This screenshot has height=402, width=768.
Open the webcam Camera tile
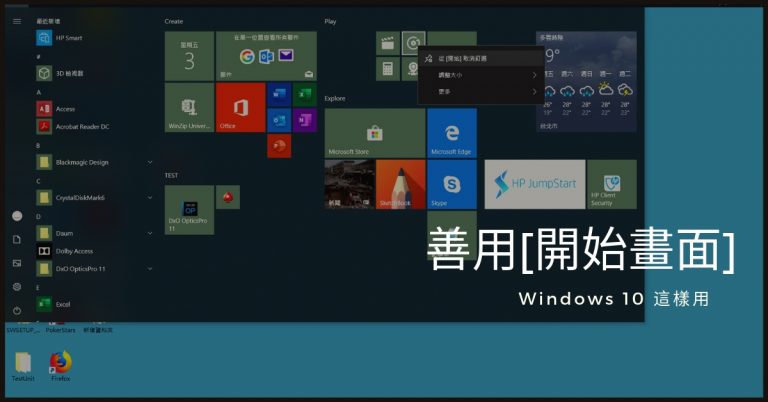tap(410, 69)
